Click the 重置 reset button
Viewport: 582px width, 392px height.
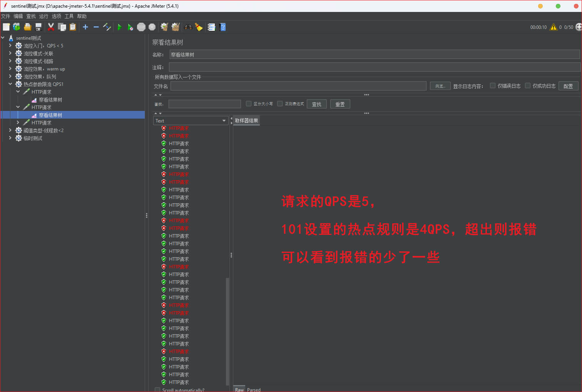tap(340, 104)
